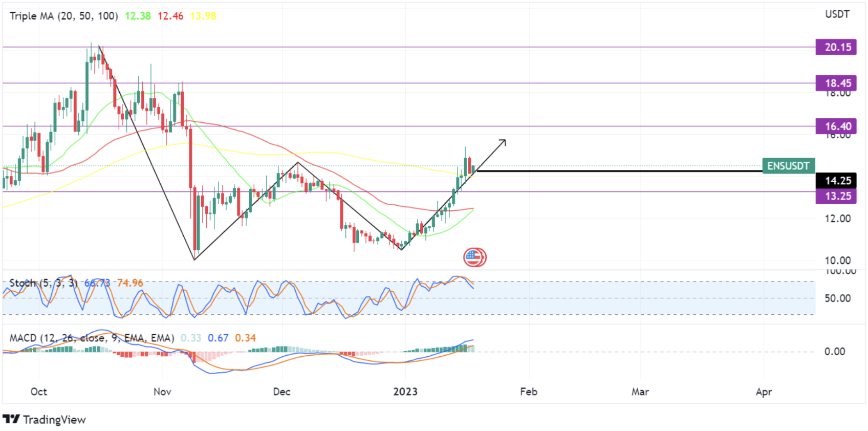Click the 18.45 price level label
Screen dimensions: 868x431
coord(836,83)
